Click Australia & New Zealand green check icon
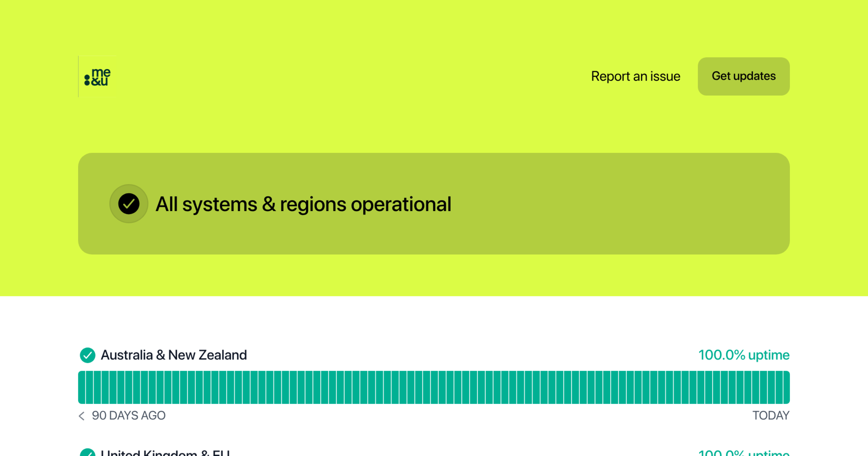Viewport: 868px width, 456px height. tap(88, 355)
